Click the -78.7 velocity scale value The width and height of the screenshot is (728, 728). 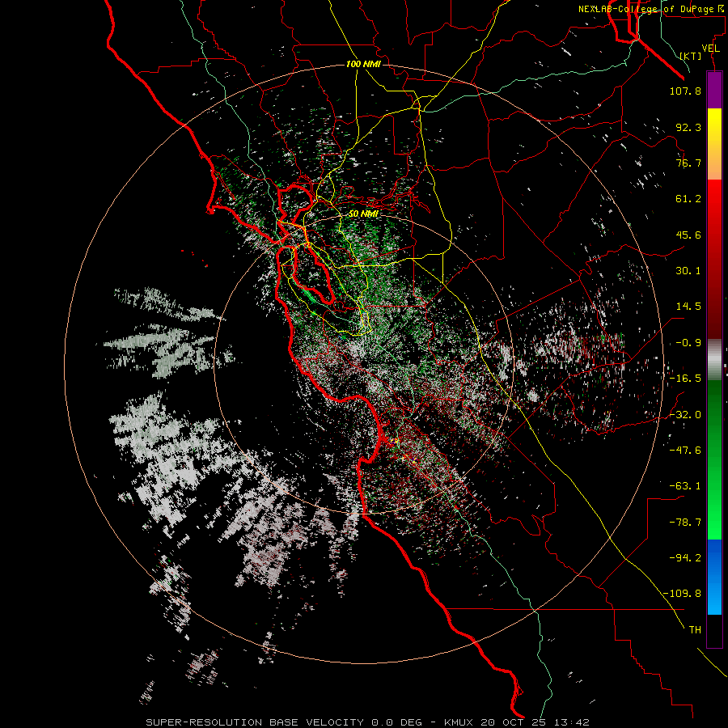click(x=685, y=523)
